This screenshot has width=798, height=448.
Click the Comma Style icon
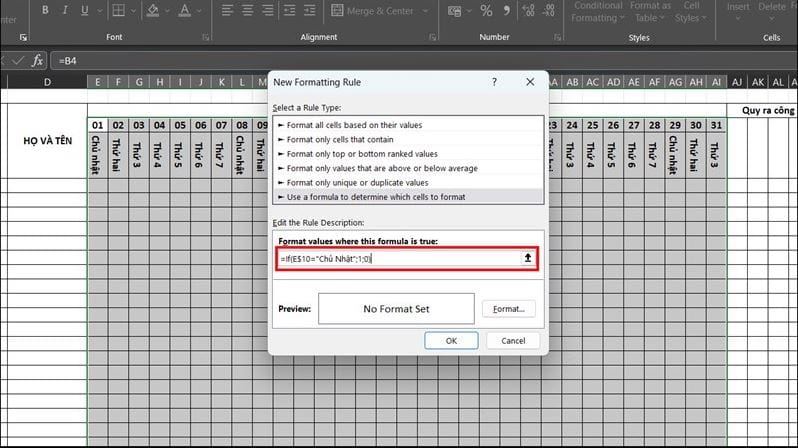point(506,11)
